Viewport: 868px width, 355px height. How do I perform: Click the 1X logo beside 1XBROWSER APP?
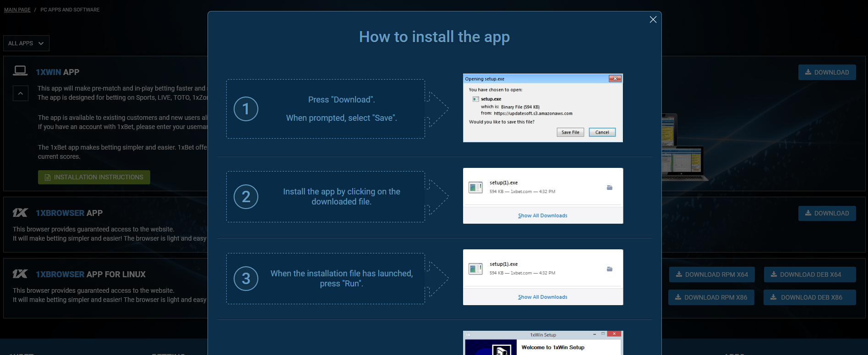(20, 213)
